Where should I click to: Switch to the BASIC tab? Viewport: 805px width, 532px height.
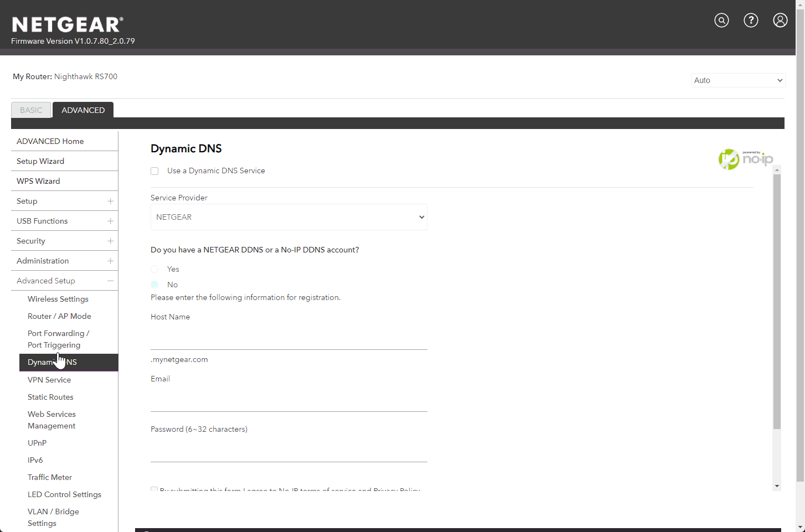click(x=31, y=110)
